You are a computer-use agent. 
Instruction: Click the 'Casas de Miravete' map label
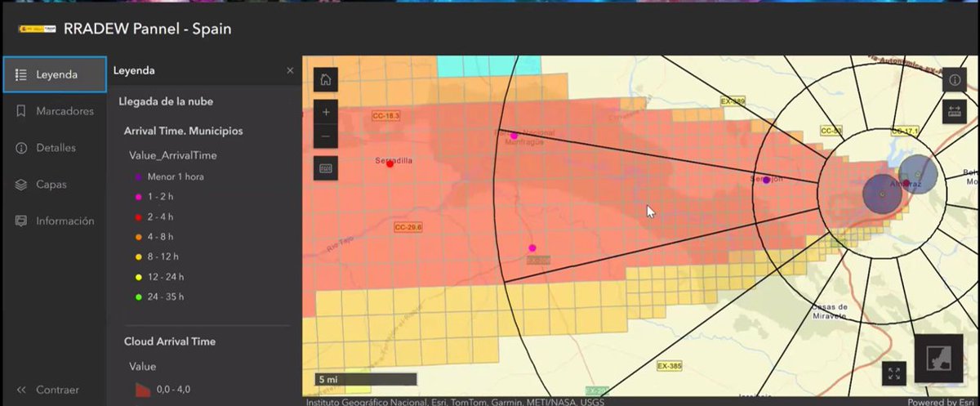(830, 311)
